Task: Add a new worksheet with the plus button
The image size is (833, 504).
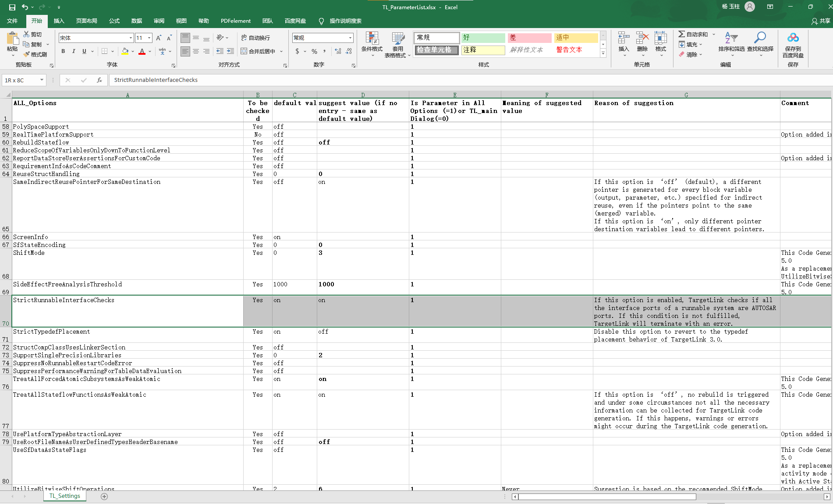Action: (x=104, y=496)
